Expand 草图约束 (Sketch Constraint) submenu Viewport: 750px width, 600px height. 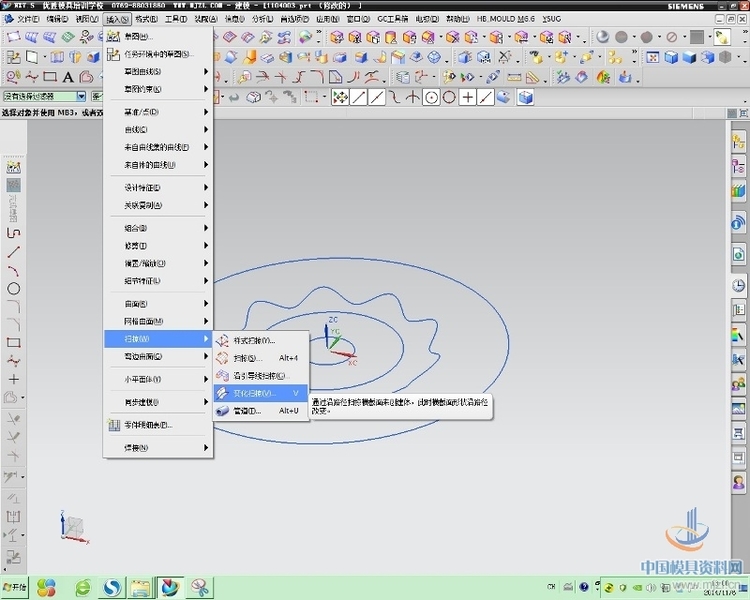[x=158, y=89]
